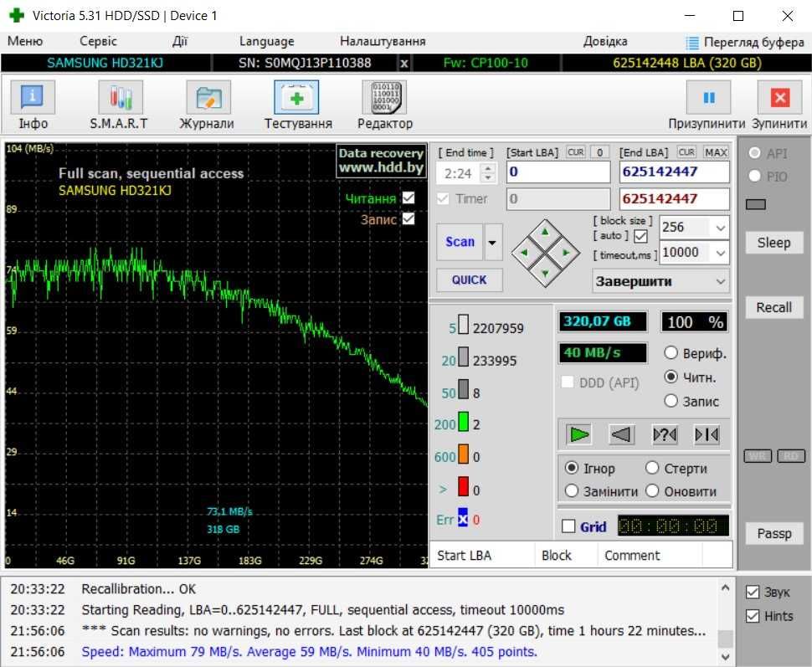Open the Сервіс menu
Image resolution: width=812 pixels, height=667 pixels.
coord(99,42)
